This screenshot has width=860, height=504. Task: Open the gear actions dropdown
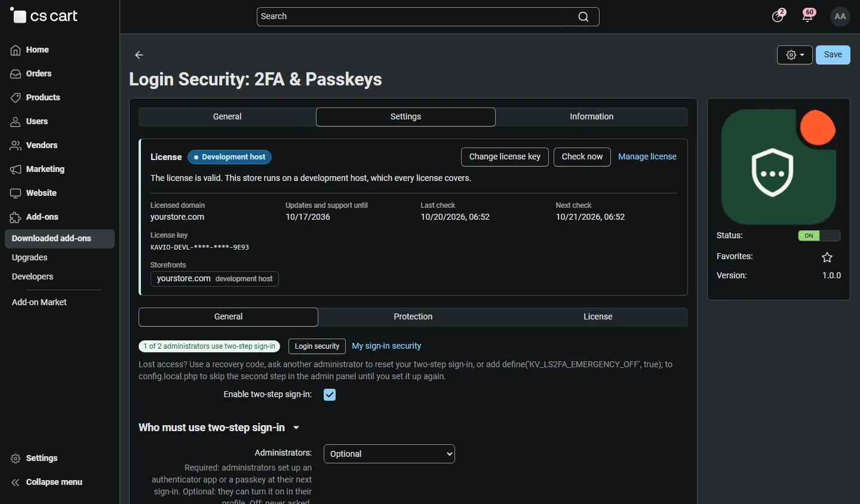click(x=795, y=55)
